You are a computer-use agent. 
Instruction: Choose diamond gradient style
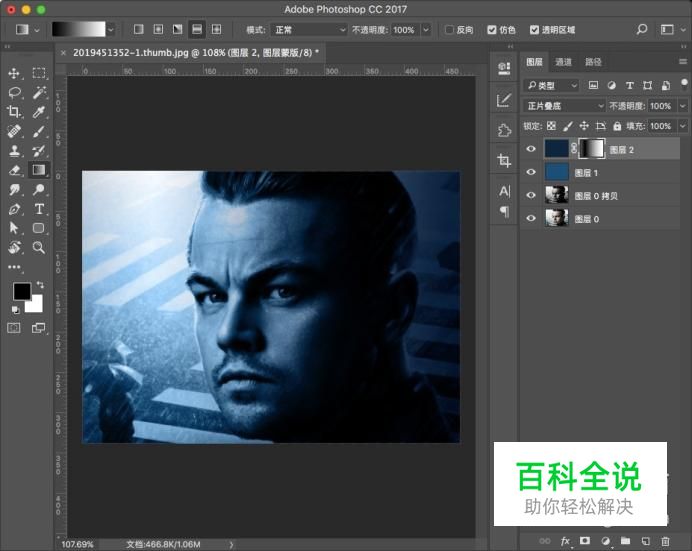(x=216, y=30)
